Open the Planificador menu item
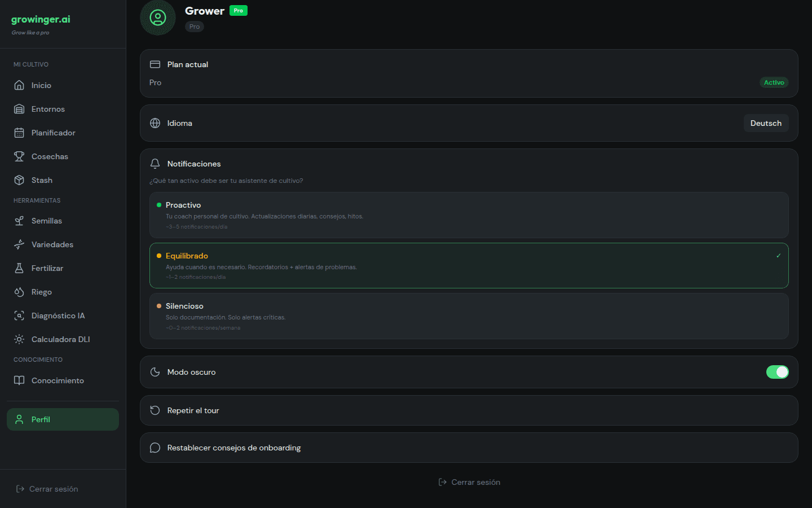The image size is (812, 508). [63, 133]
